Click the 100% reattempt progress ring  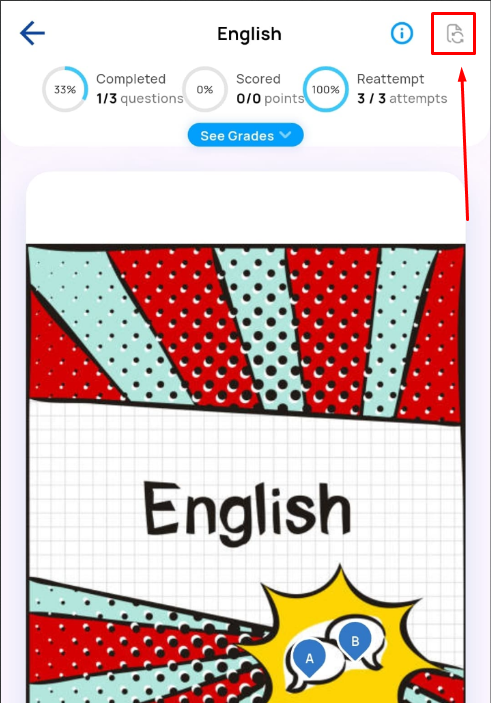click(326, 89)
